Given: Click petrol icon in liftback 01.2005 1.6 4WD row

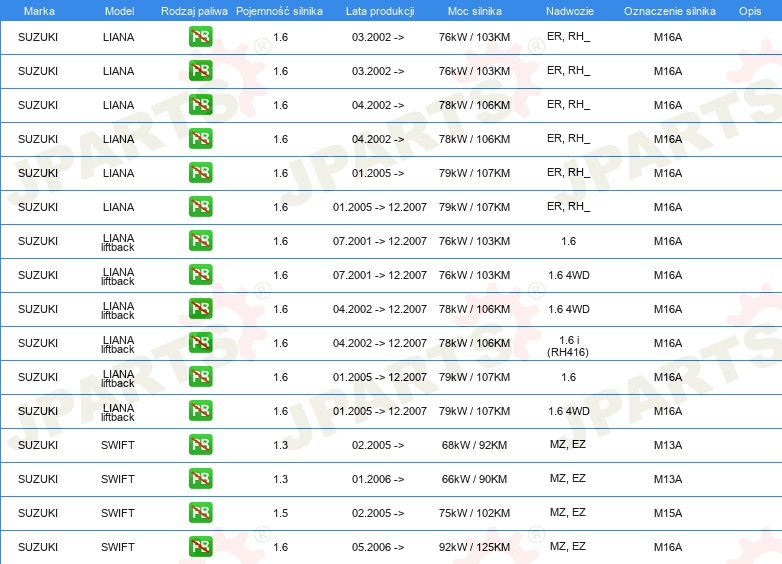Looking at the screenshot, I should pos(200,410).
